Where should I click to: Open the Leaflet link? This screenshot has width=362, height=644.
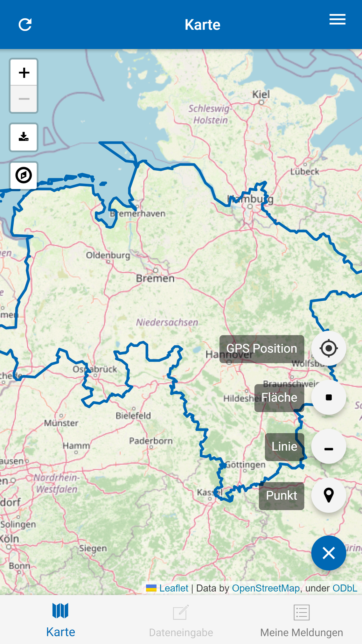[174, 588]
